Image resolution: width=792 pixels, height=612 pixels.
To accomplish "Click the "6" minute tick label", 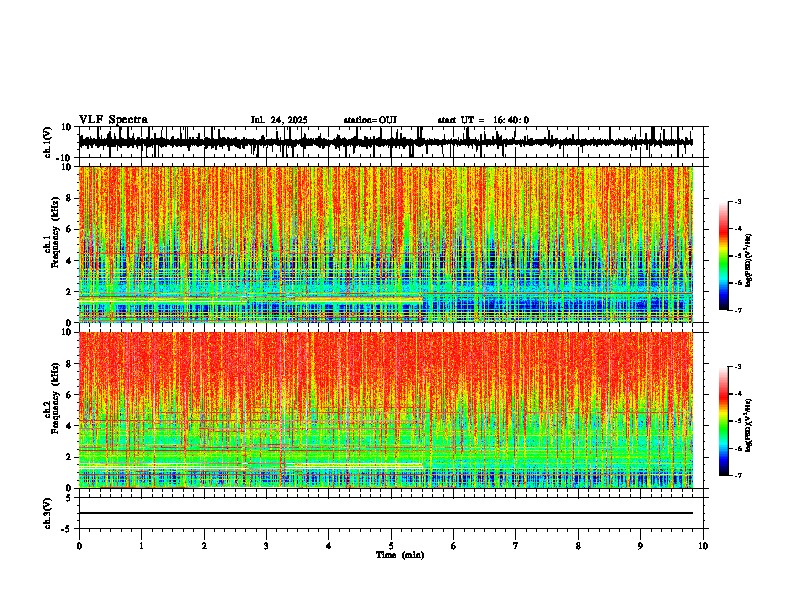I will point(454,546).
